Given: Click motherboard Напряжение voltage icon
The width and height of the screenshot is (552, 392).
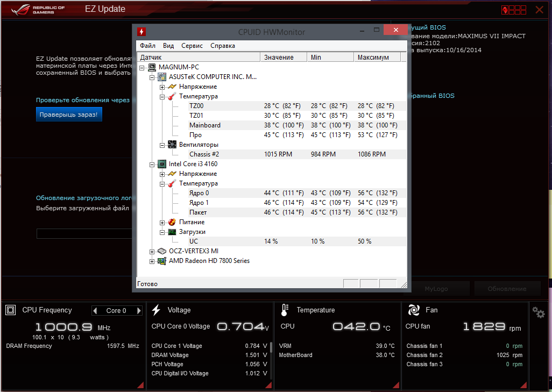Looking at the screenshot, I should tap(172, 87).
